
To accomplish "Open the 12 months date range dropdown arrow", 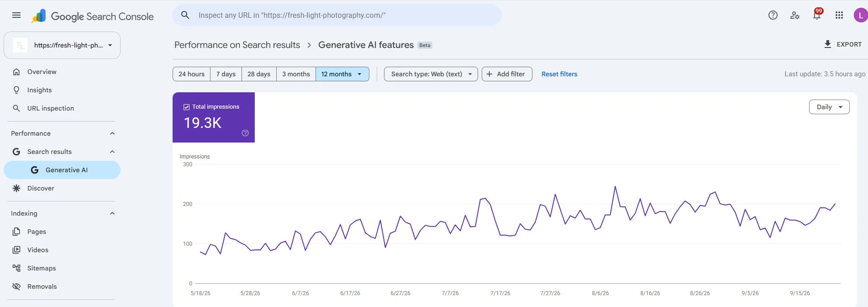I will [x=359, y=74].
